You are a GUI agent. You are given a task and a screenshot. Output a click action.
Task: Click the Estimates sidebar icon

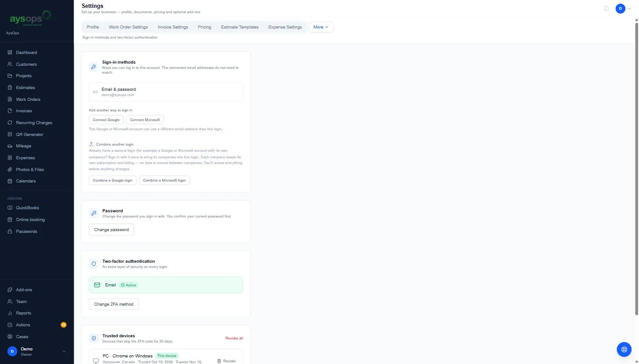pos(10,88)
